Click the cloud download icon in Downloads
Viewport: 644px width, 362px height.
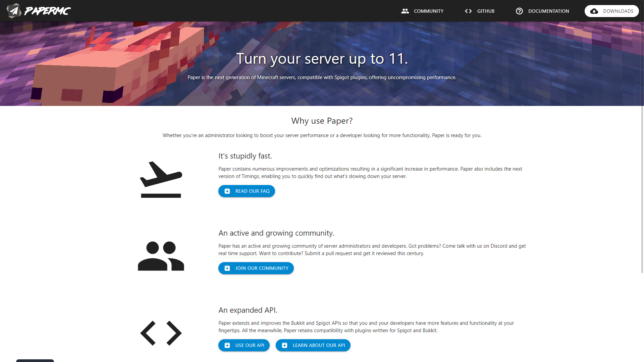point(594,11)
